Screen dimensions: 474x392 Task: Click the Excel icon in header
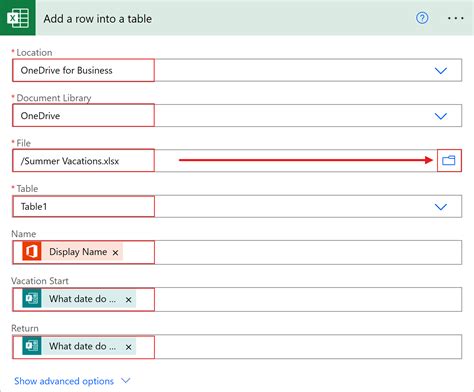coord(18,17)
